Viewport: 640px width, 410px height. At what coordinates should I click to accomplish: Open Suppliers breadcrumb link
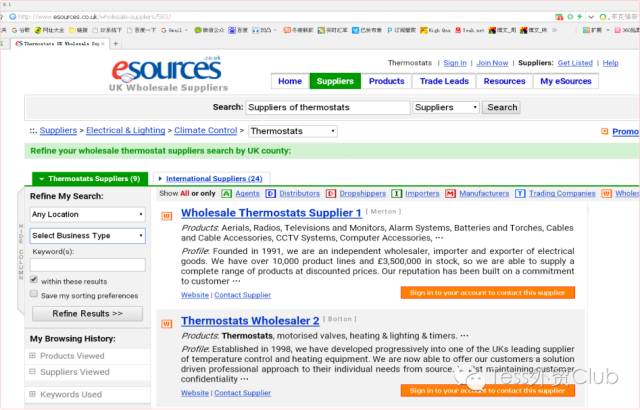tap(58, 131)
